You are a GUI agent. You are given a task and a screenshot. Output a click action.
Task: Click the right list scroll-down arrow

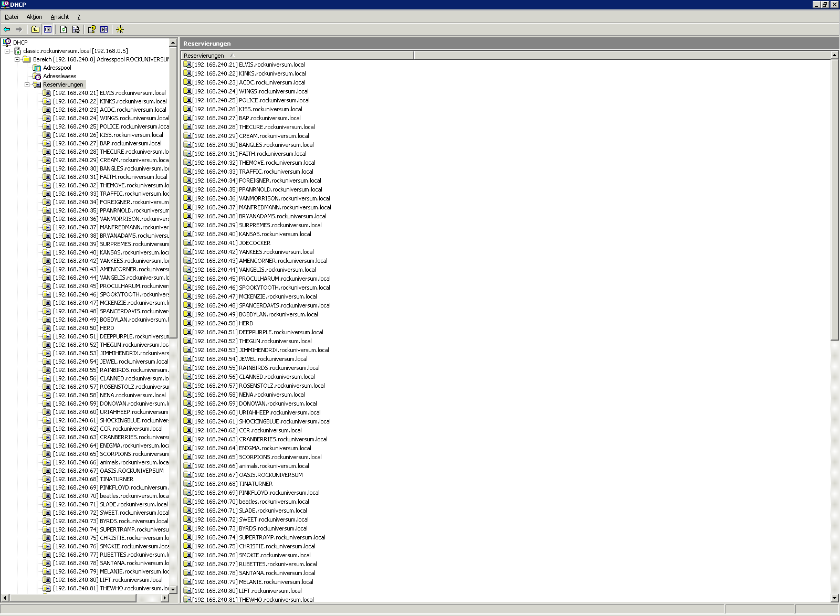835,598
